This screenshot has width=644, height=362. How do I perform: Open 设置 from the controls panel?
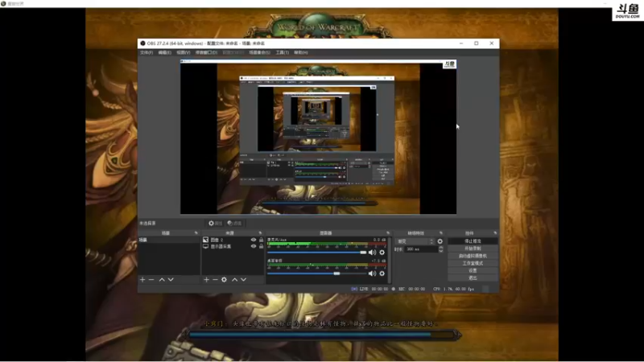click(x=473, y=270)
